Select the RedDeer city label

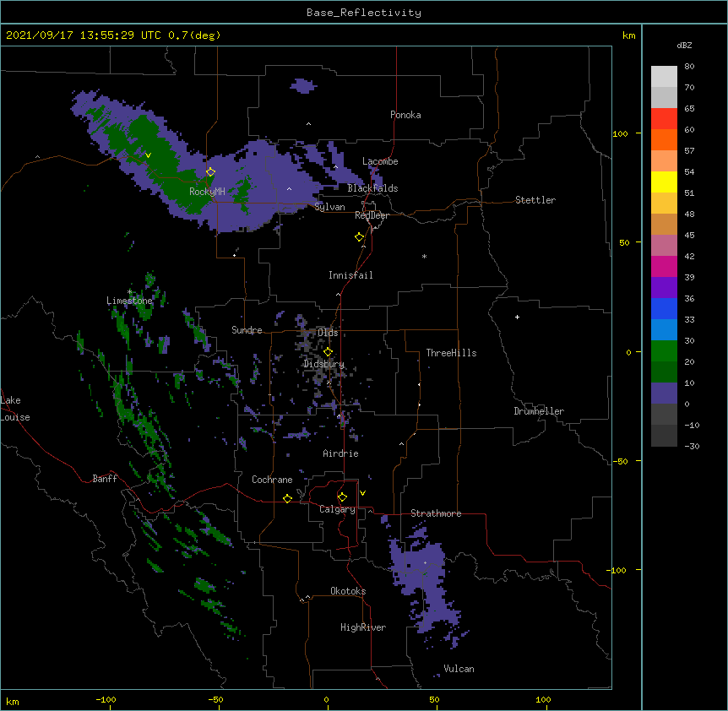(x=372, y=215)
